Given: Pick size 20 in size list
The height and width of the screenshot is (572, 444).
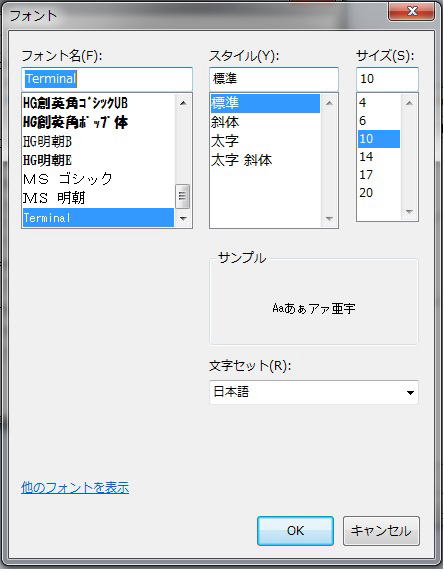Looking at the screenshot, I should 379,193.
